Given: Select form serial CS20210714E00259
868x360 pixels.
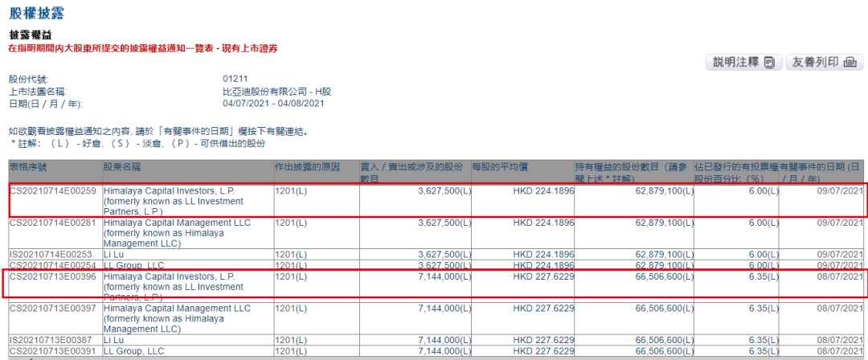Looking at the screenshot, I should 53,190.
